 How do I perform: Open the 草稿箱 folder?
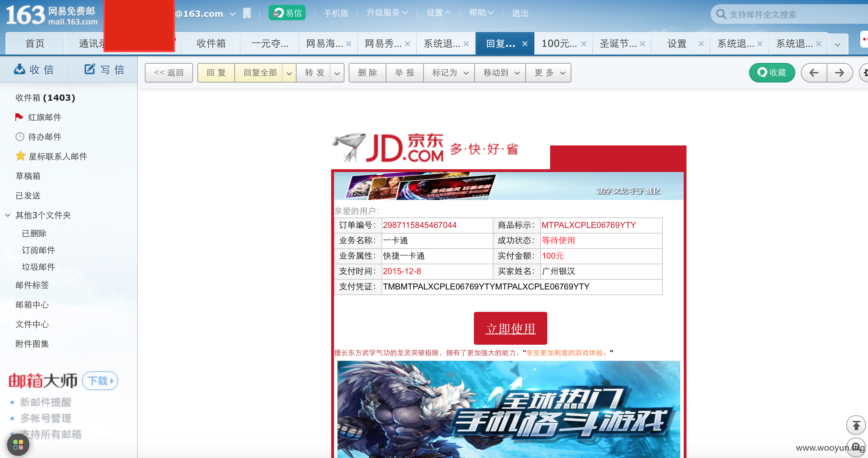point(28,176)
